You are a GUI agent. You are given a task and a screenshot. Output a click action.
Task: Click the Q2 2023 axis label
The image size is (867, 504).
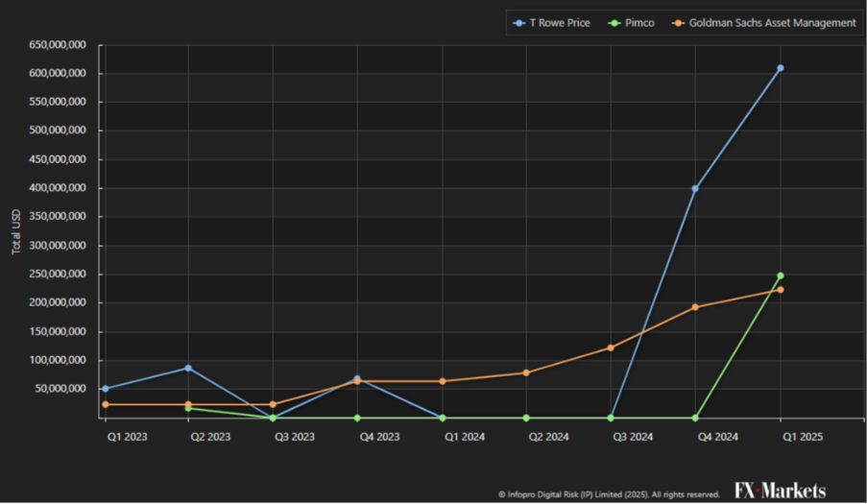[x=210, y=437]
